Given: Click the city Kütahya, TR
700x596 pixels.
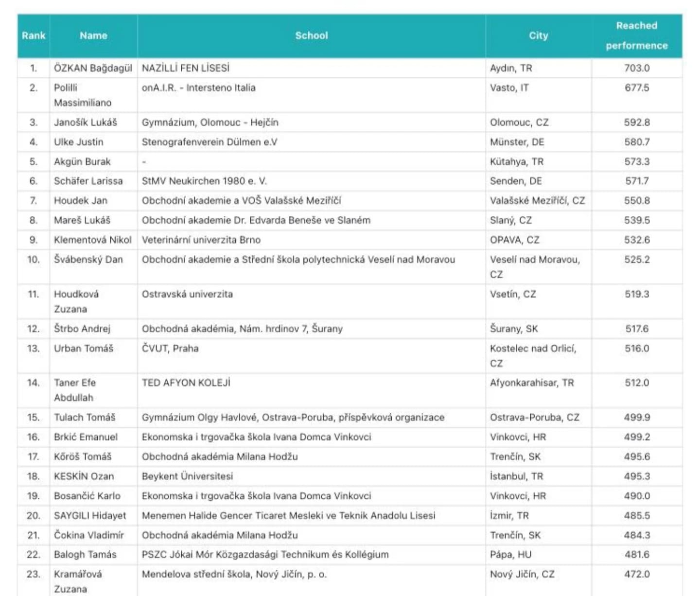Looking at the screenshot, I should [517, 161].
